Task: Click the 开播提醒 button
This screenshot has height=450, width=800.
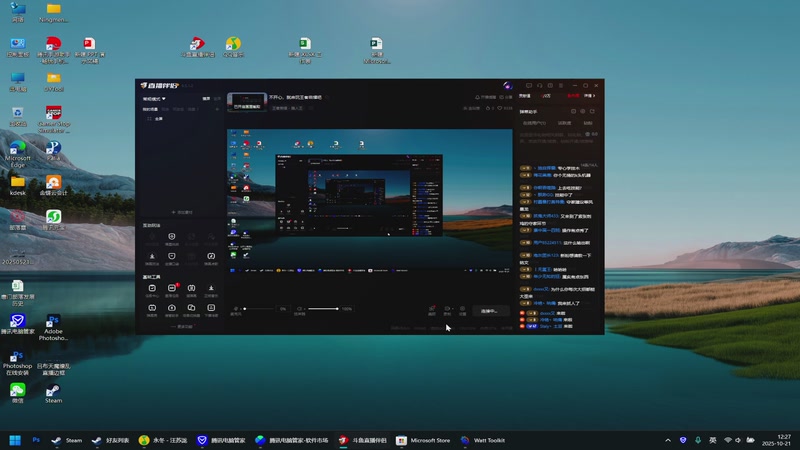Action: pos(485,97)
